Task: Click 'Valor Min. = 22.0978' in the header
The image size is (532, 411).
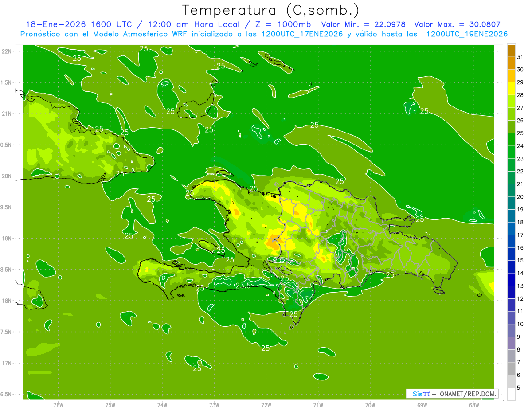Action: click(363, 24)
